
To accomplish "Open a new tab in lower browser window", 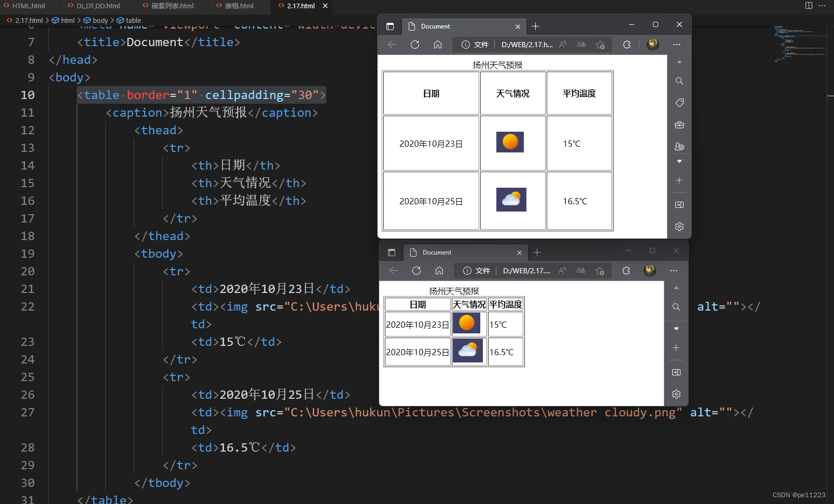I will (x=537, y=253).
